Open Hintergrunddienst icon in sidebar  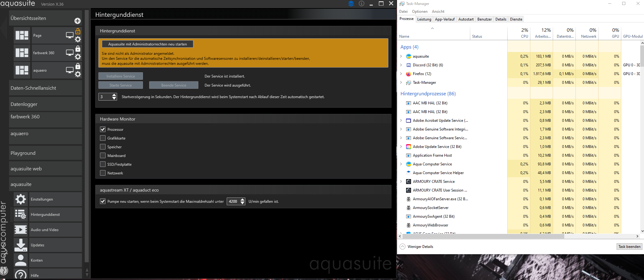tap(21, 214)
